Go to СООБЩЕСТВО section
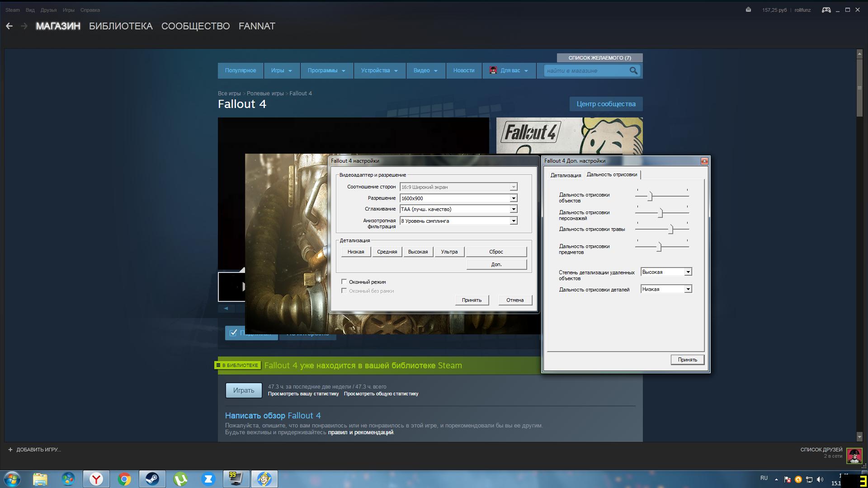This screenshot has height=488, width=868. (x=195, y=26)
